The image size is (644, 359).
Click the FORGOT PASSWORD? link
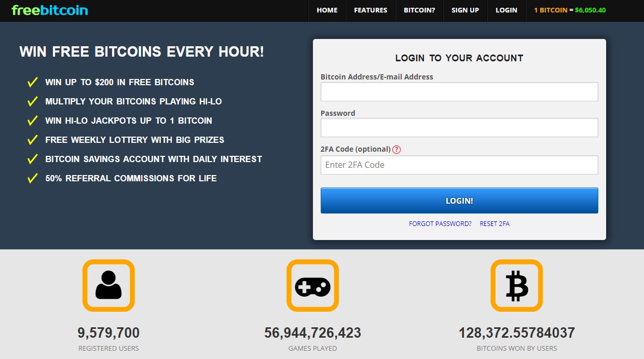coord(440,224)
